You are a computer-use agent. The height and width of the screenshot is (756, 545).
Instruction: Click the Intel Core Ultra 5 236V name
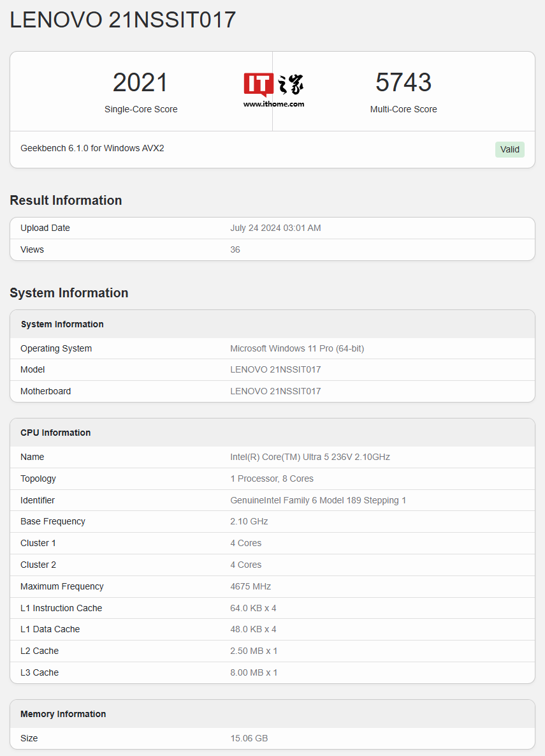[x=310, y=457]
